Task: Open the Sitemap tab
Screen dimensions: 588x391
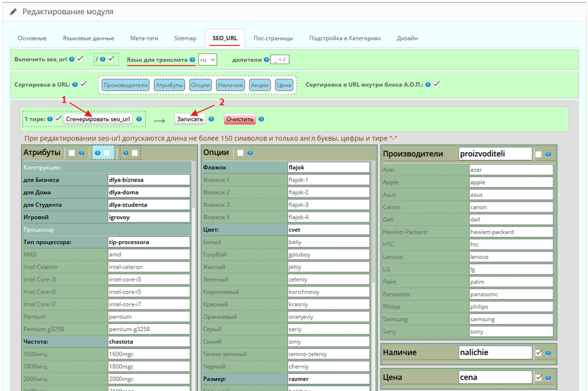Action: coord(185,38)
